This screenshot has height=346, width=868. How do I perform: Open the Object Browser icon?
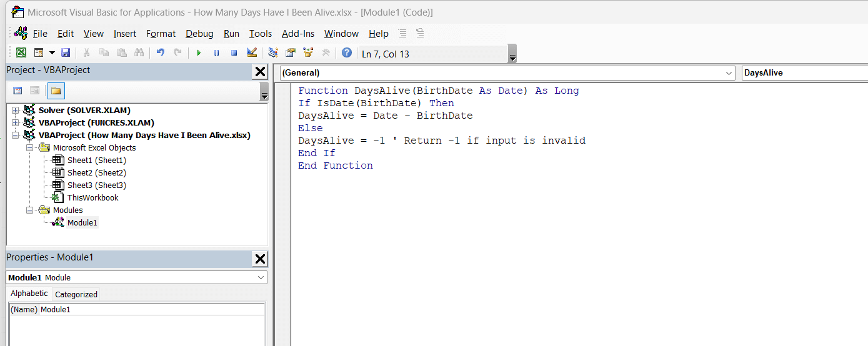pyautogui.click(x=308, y=53)
